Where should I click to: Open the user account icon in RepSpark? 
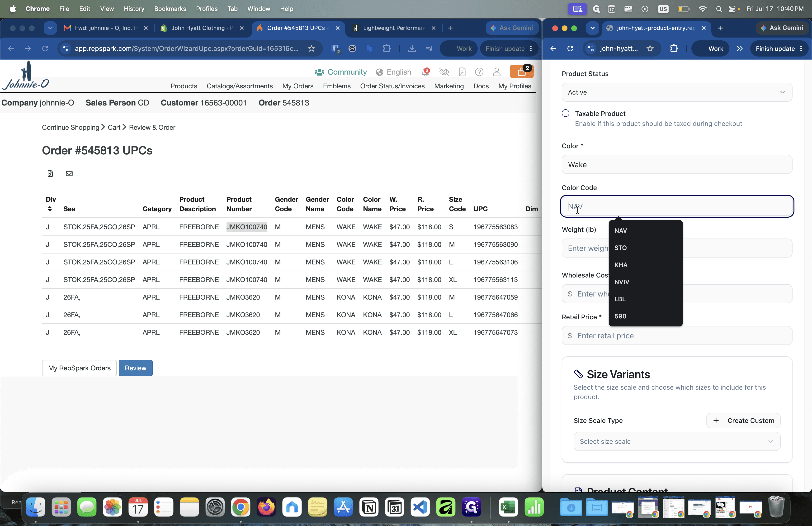click(x=497, y=72)
